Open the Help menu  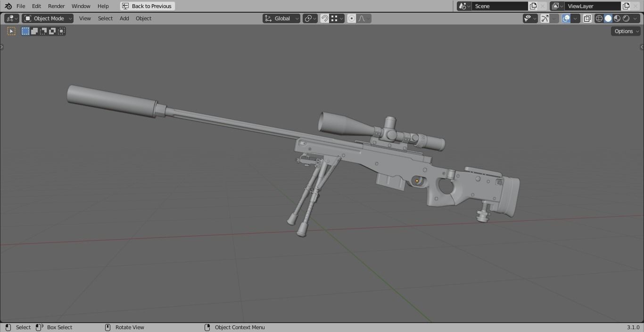point(103,6)
